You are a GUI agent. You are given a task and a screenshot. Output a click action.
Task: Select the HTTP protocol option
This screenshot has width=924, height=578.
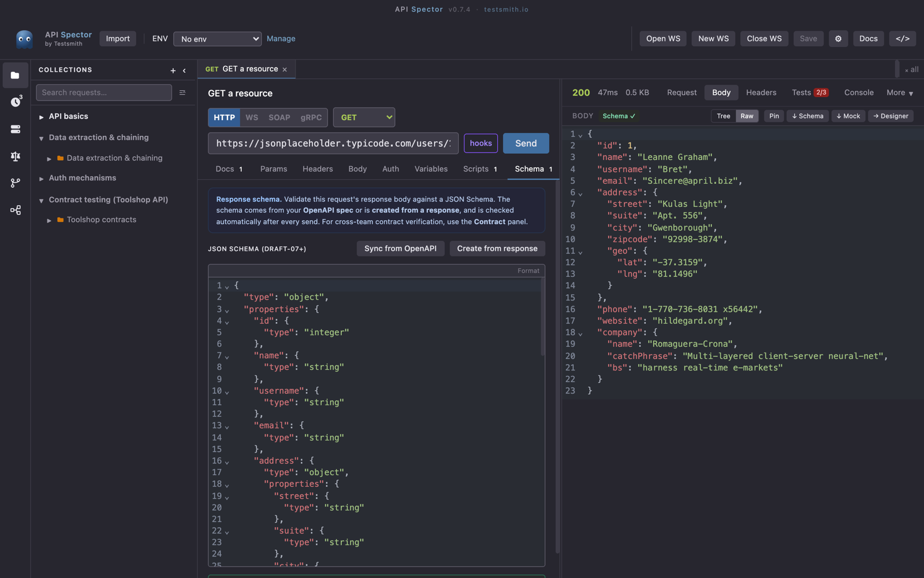224,117
